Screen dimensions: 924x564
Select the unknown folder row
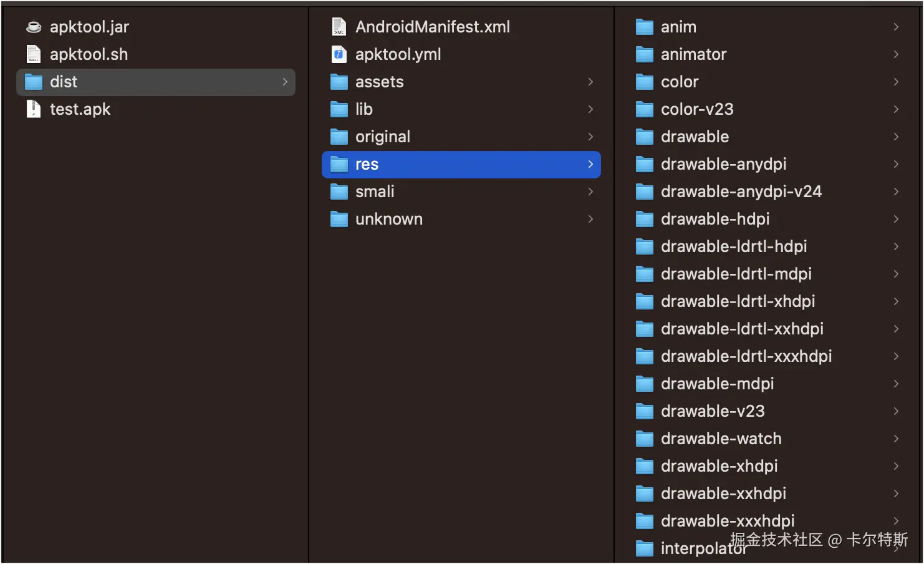click(x=461, y=219)
